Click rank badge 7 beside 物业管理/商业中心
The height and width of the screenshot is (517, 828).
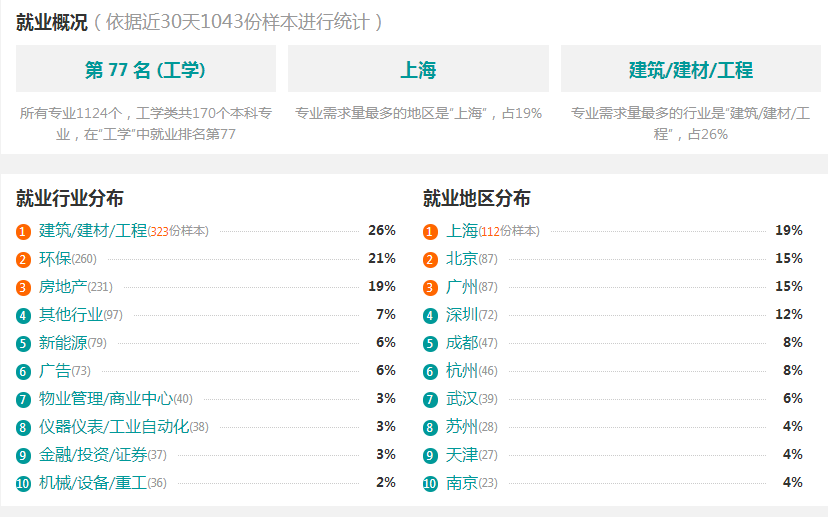click(x=23, y=400)
